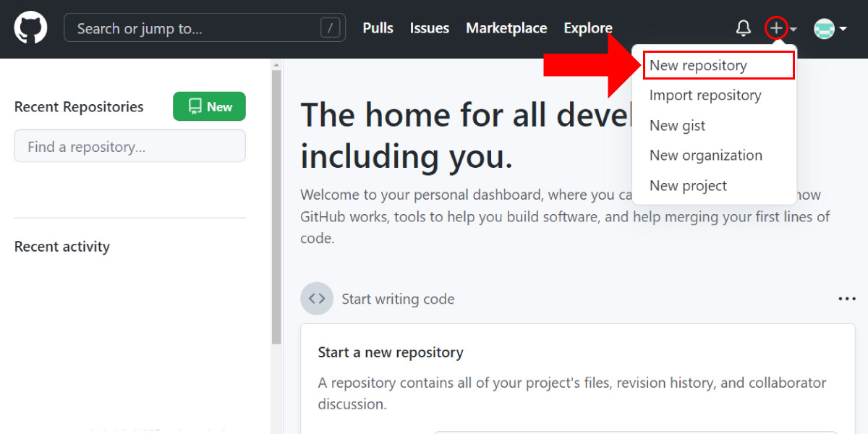
Task: Expand the avatar account dropdown caret
Action: (x=843, y=30)
